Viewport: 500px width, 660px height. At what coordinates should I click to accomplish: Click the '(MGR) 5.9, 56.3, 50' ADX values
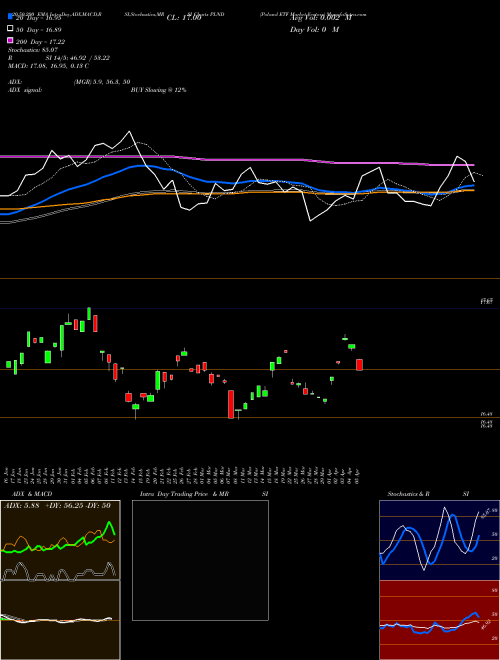102,82
